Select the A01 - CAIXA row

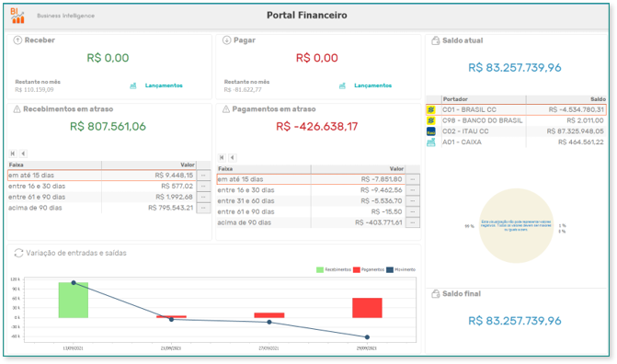tap(516, 142)
